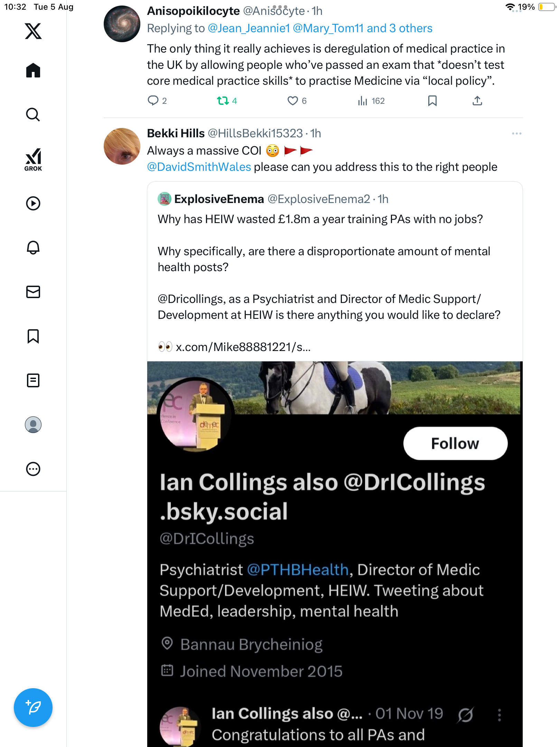Launch Grok from the sidebar

(33, 159)
